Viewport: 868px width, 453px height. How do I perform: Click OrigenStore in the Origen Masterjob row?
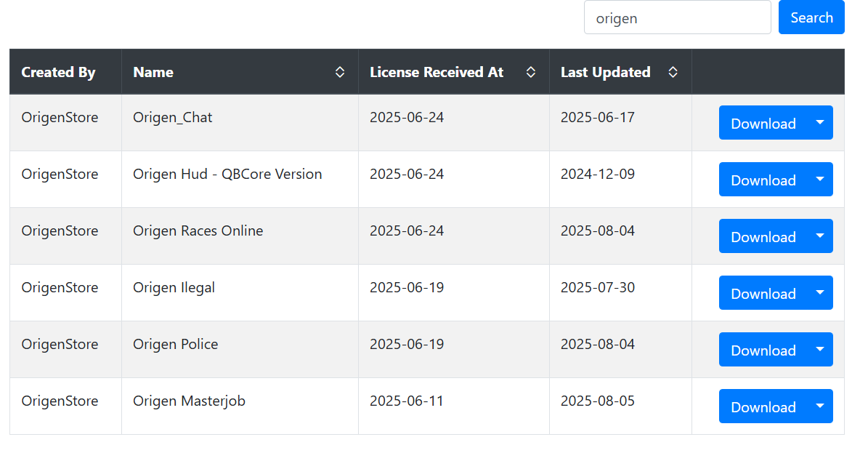(60, 401)
